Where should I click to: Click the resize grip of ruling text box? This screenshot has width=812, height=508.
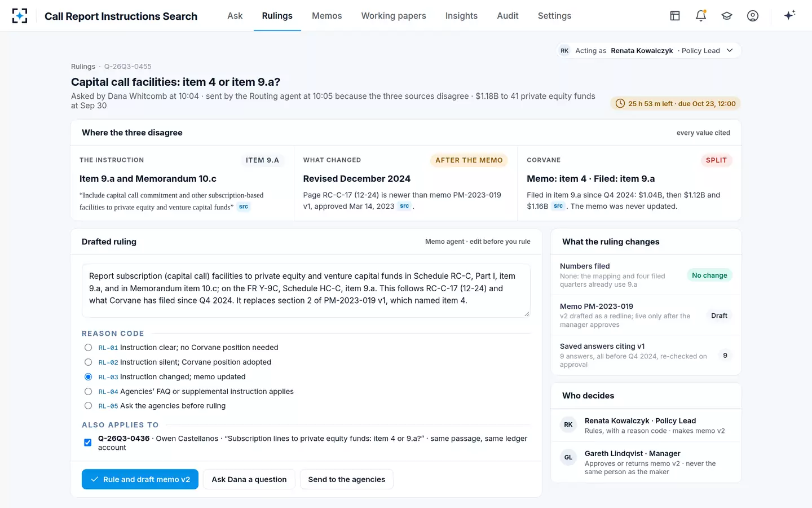527,314
